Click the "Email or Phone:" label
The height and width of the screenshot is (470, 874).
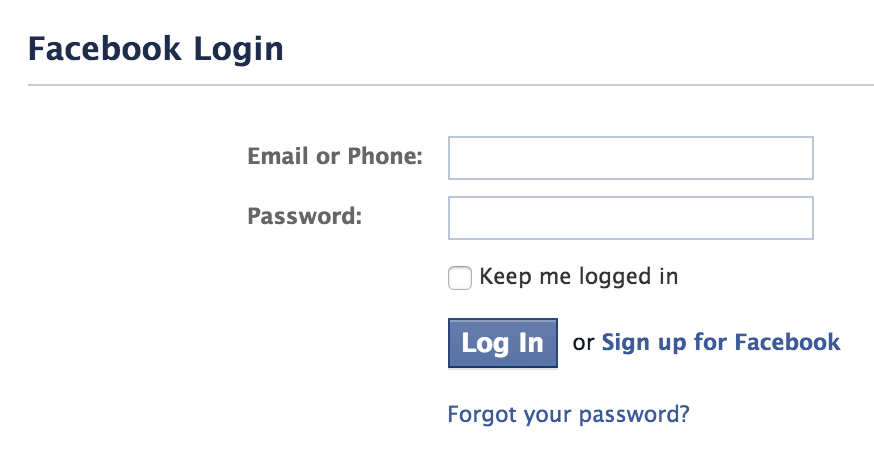(x=335, y=157)
